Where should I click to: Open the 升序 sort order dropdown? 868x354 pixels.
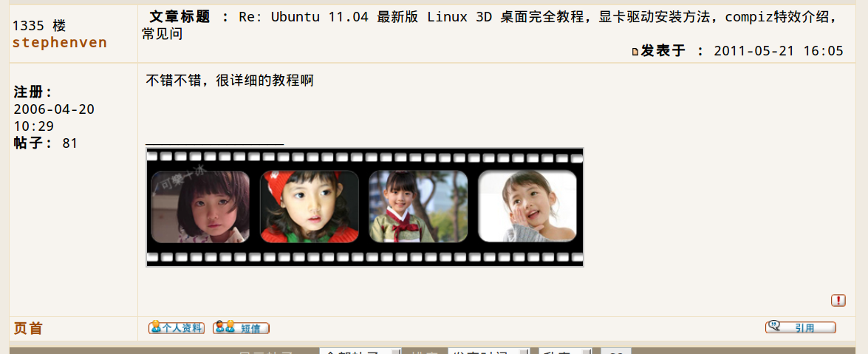point(565,351)
